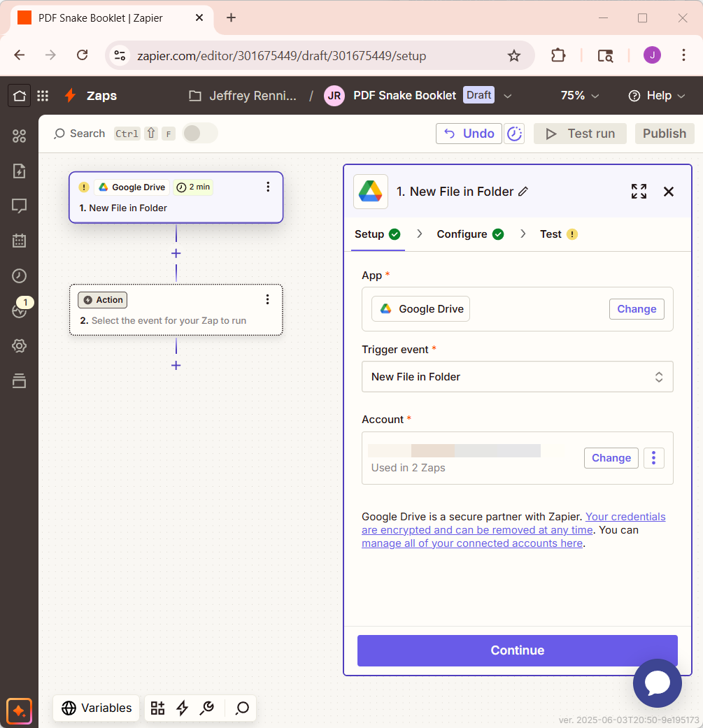Viewport: 703px width, 728px height.
Task: Open the Zap history clock icon
Action: tap(19, 276)
